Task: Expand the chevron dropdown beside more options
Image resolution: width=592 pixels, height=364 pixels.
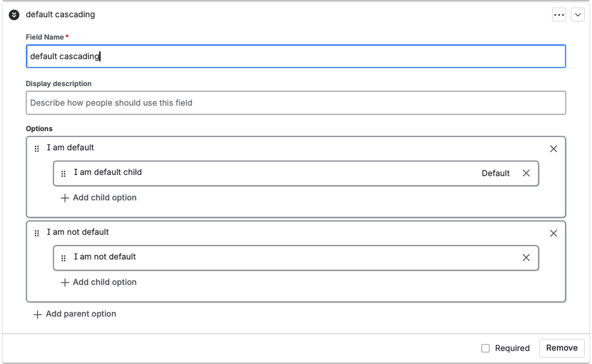Action: click(x=578, y=15)
